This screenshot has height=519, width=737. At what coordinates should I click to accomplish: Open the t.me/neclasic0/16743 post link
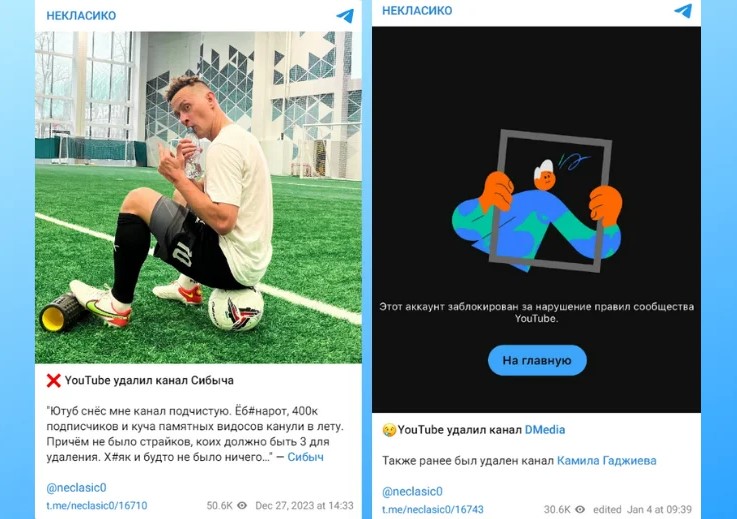(x=432, y=509)
